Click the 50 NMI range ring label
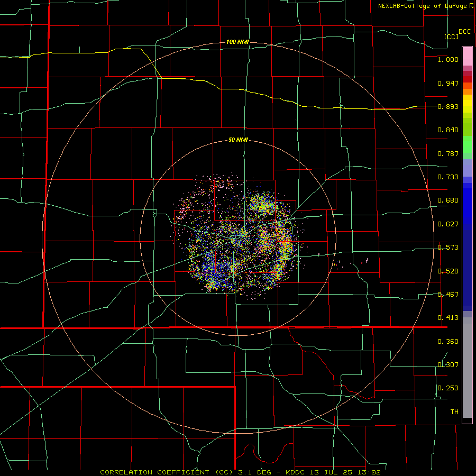The height and width of the screenshot is (476, 476). pyautogui.click(x=238, y=140)
